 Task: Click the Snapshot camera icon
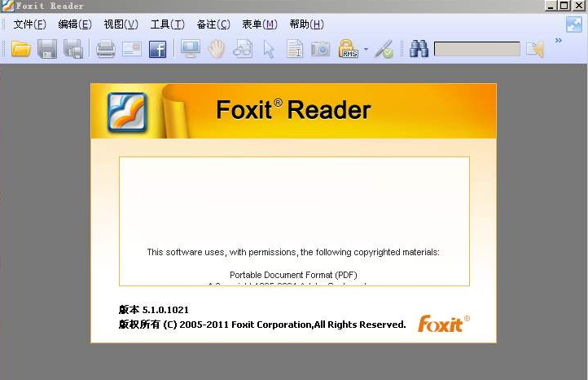pyautogui.click(x=320, y=49)
